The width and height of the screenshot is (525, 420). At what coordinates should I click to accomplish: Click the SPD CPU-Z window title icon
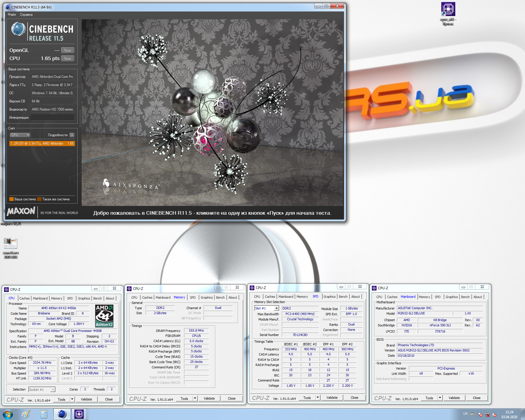(x=252, y=288)
